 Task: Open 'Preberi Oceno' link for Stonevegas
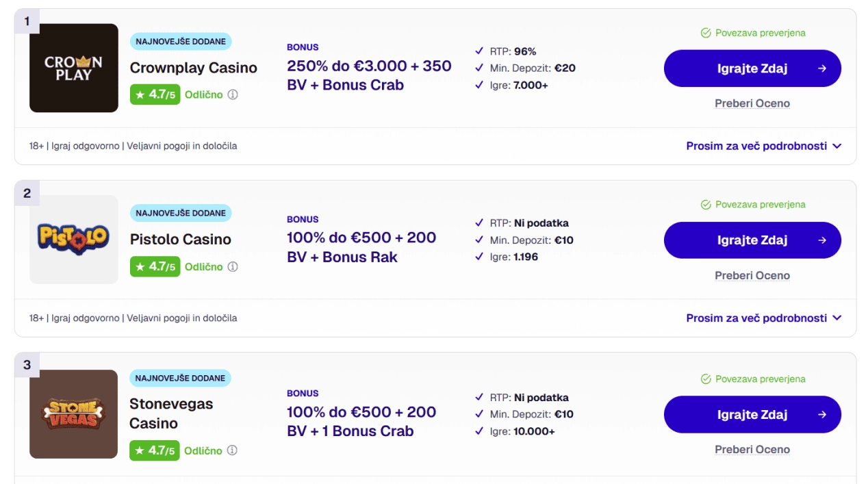pos(752,449)
